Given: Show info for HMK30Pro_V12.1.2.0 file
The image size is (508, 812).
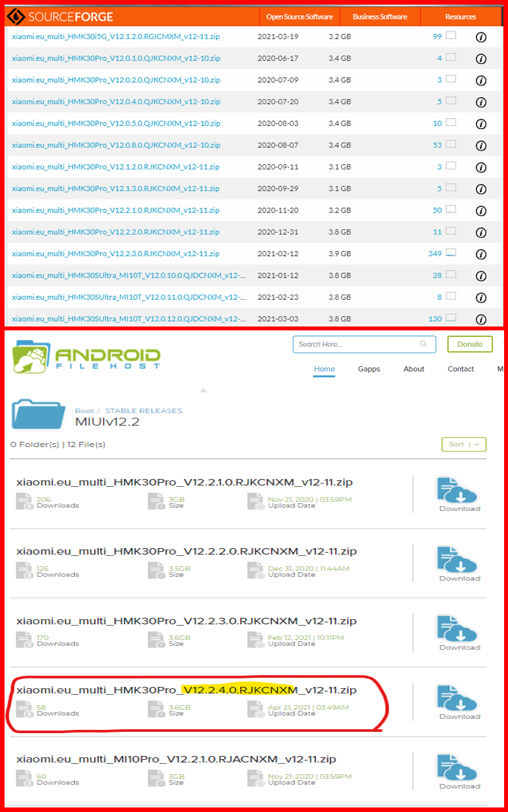Looking at the screenshot, I should [481, 167].
